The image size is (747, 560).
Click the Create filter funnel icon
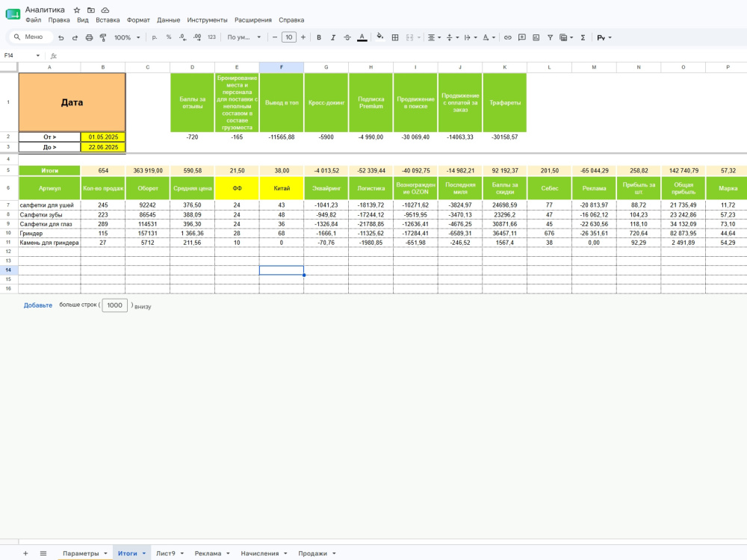point(550,37)
